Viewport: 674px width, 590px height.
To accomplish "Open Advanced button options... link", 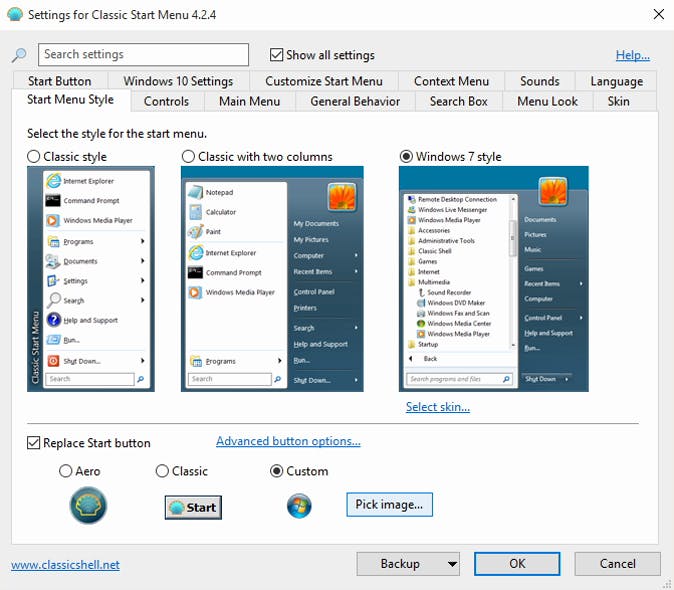I will [288, 441].
